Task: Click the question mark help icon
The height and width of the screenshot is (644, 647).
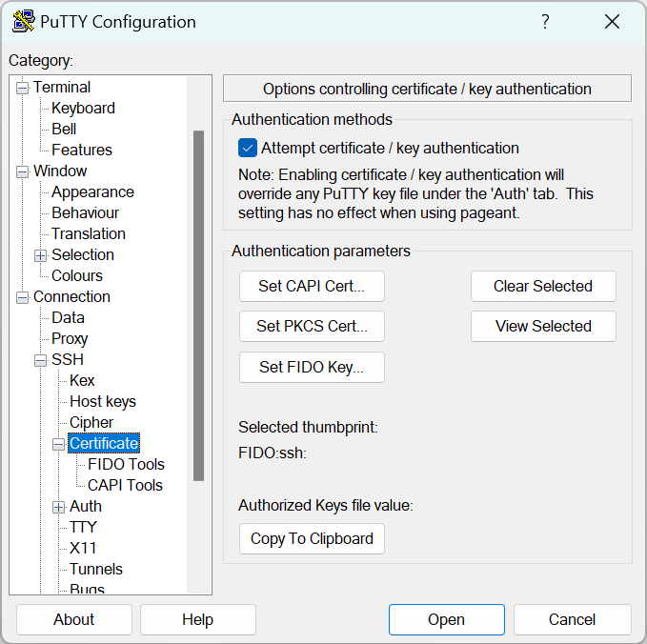Action: 545,21
